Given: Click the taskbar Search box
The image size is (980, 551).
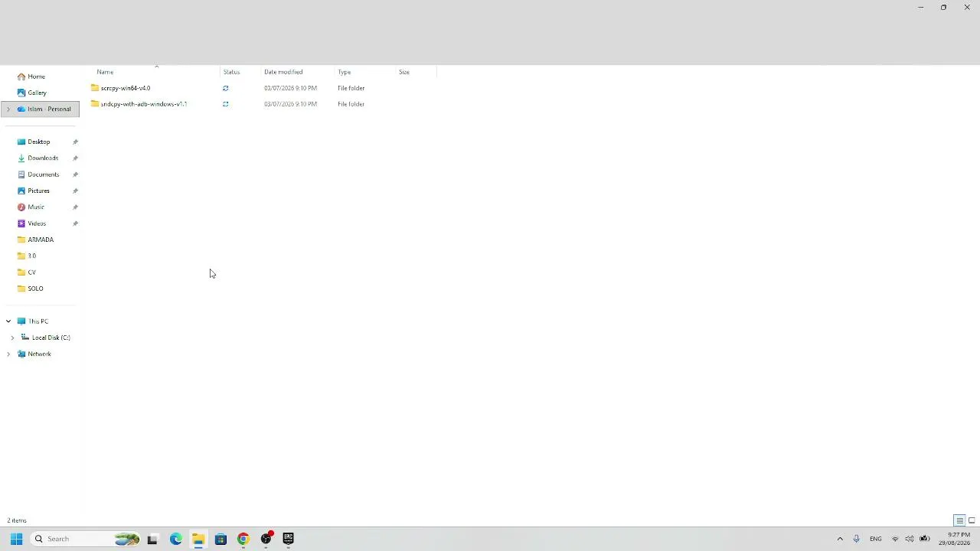Looking at the screenshot, I should tap(86, 539).
